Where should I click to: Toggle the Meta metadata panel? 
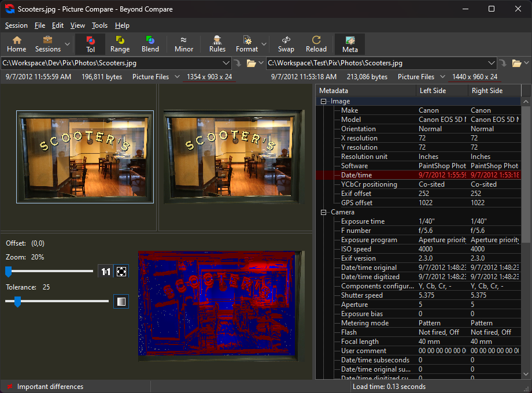pos(350,44)
